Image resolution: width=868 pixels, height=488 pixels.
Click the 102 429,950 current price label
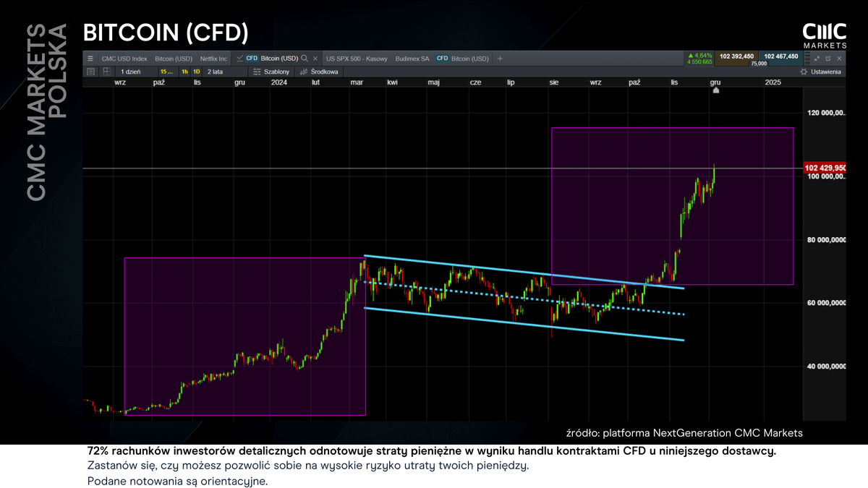825,168
